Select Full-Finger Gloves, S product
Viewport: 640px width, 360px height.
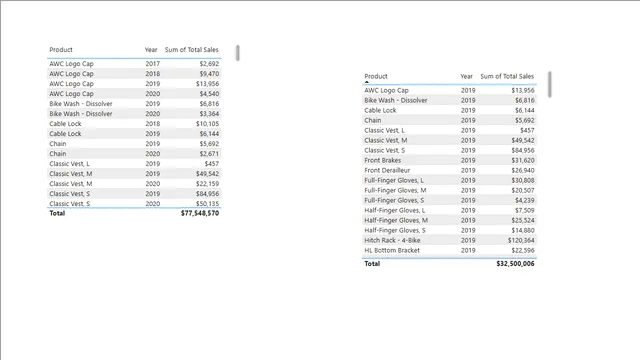[394, 200]
